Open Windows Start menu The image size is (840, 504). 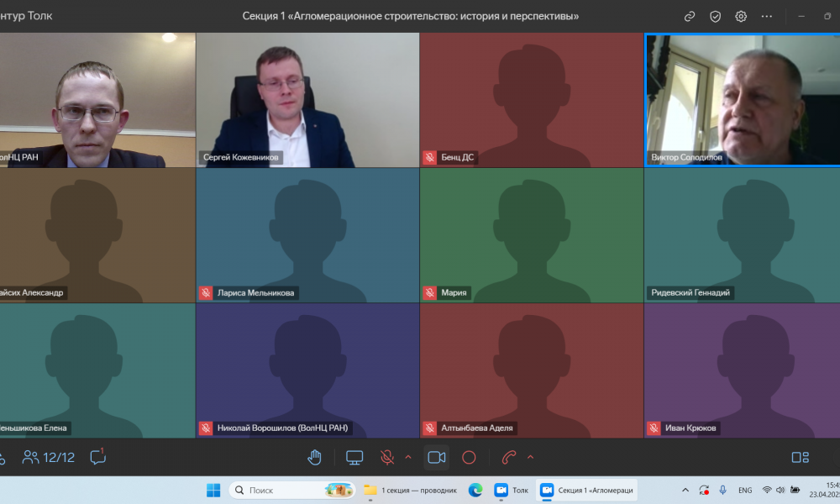[x=213, y=490]
